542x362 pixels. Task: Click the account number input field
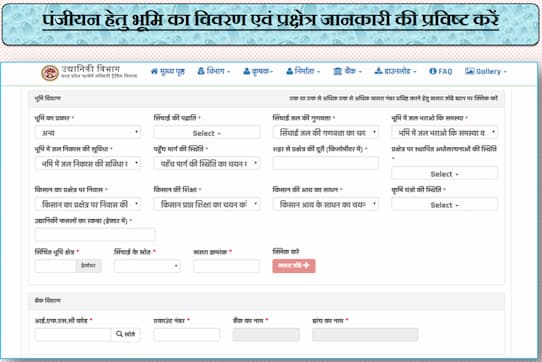click(x=187, y=335)
